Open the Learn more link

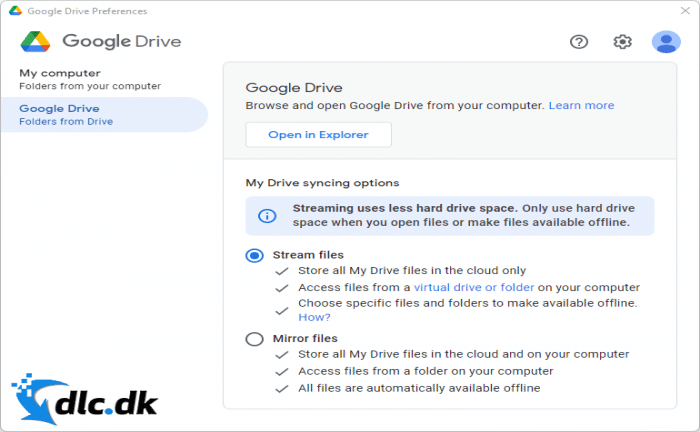(581, 106)
